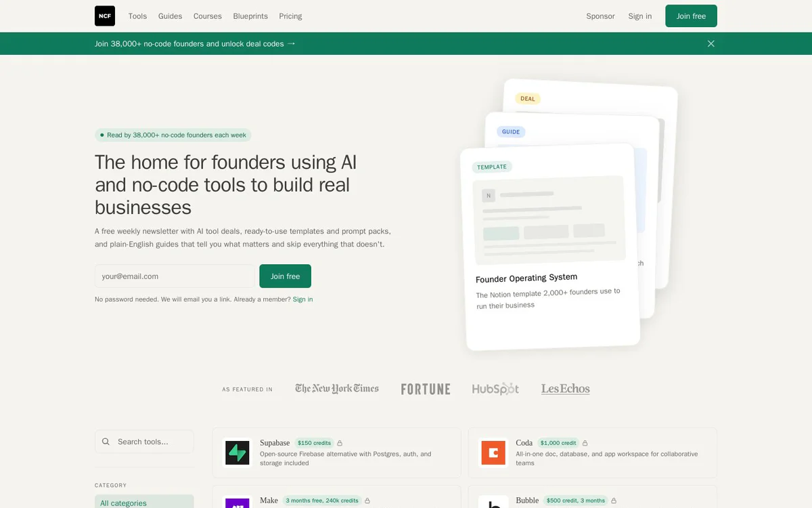The height and width of the screenshot is (508, 812).
Task: Click the DEAL badge on the back card
Action: pos(528,99)
